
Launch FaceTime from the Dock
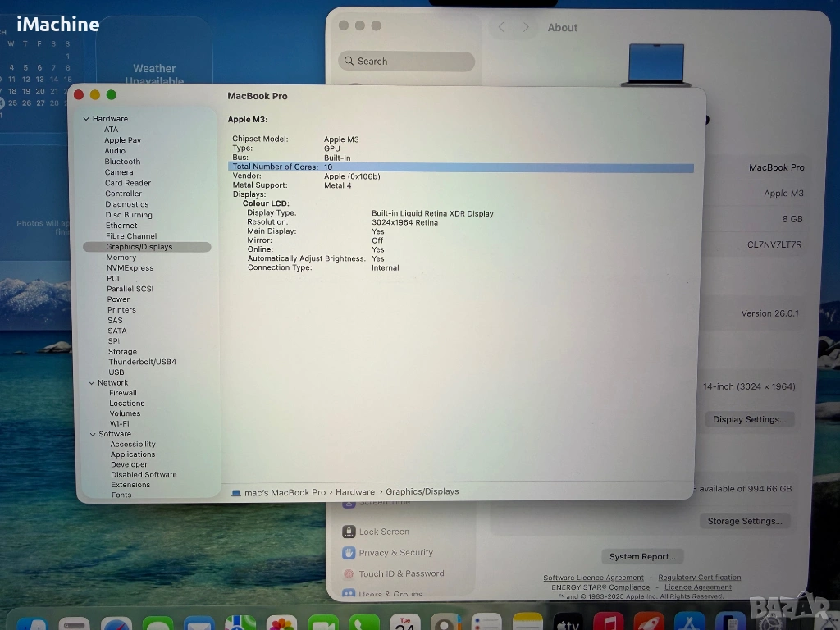click(323, 623)
